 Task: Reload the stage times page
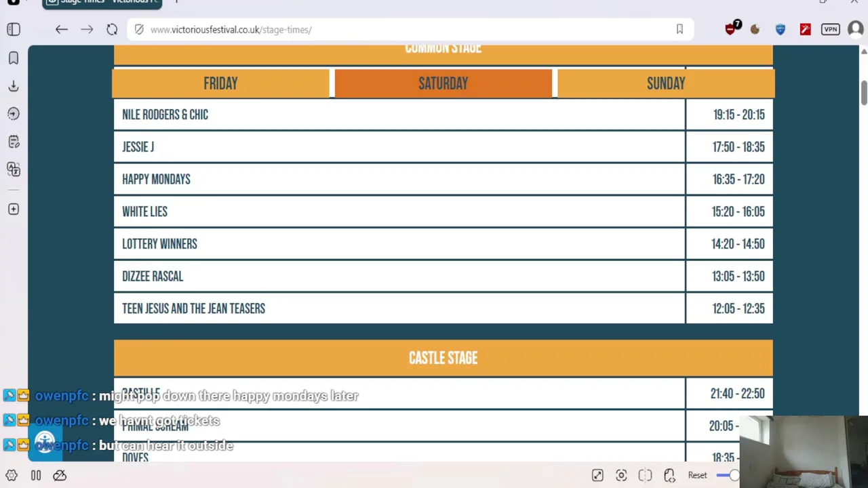pyautogui.click(x=112, y=29)
